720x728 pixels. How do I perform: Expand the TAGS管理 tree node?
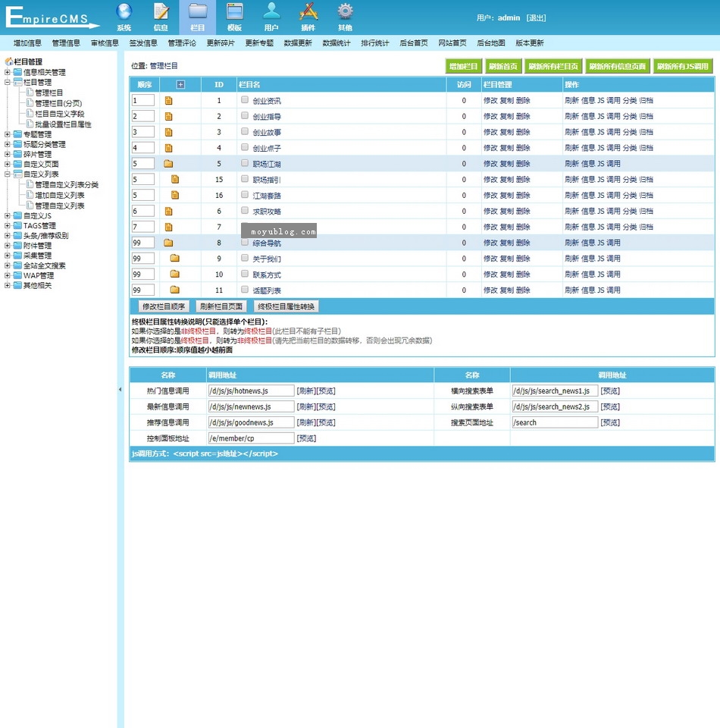(x=8, y=226)
